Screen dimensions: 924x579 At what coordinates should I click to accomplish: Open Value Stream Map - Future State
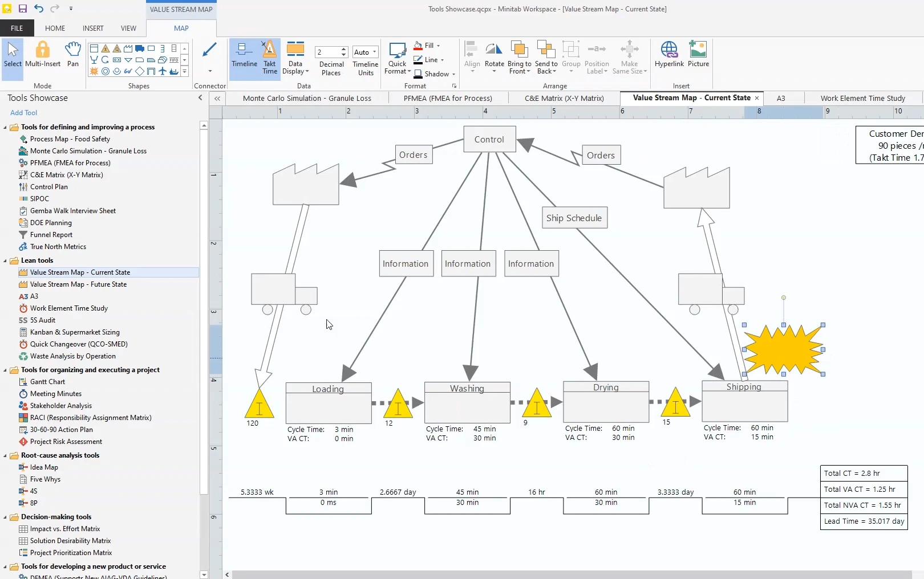[x=78, y=284]
